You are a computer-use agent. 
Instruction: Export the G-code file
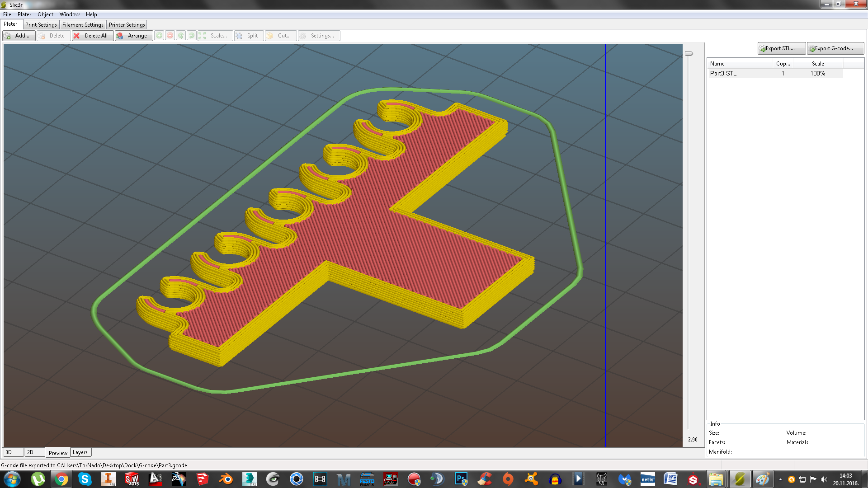835,48
